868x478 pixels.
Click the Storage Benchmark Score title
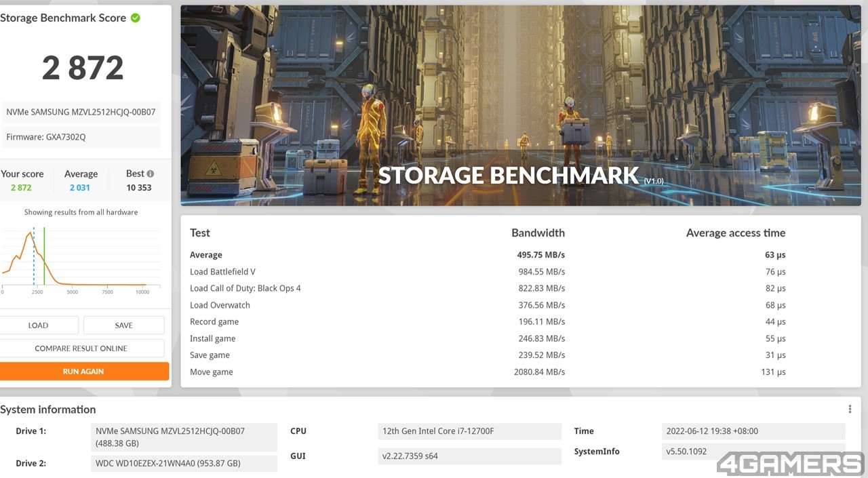coord(63,18)
